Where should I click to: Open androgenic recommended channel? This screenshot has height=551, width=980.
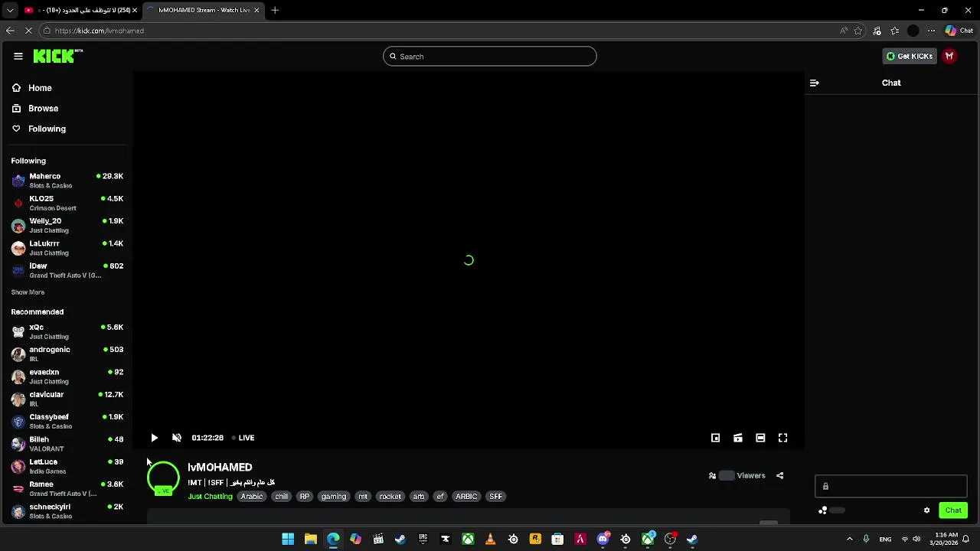pyautogui.click(x=67, y=354)
